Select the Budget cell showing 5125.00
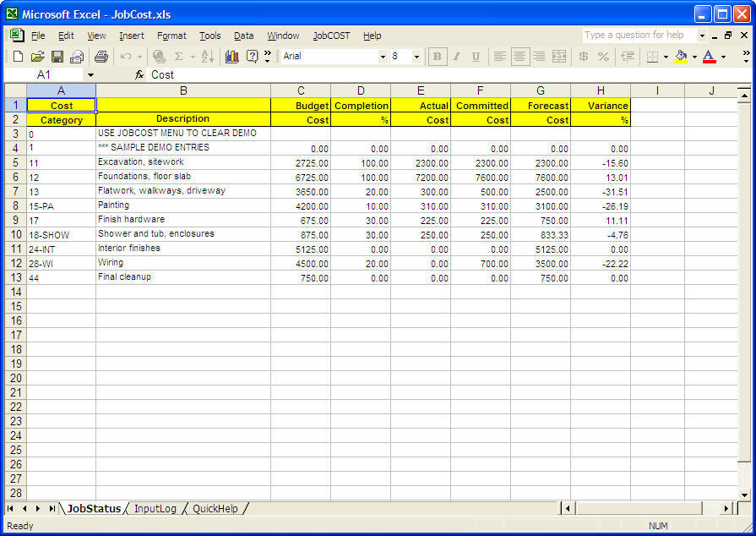Image resolution: width=756 pixels, height=536 pixels. (301, 249)
